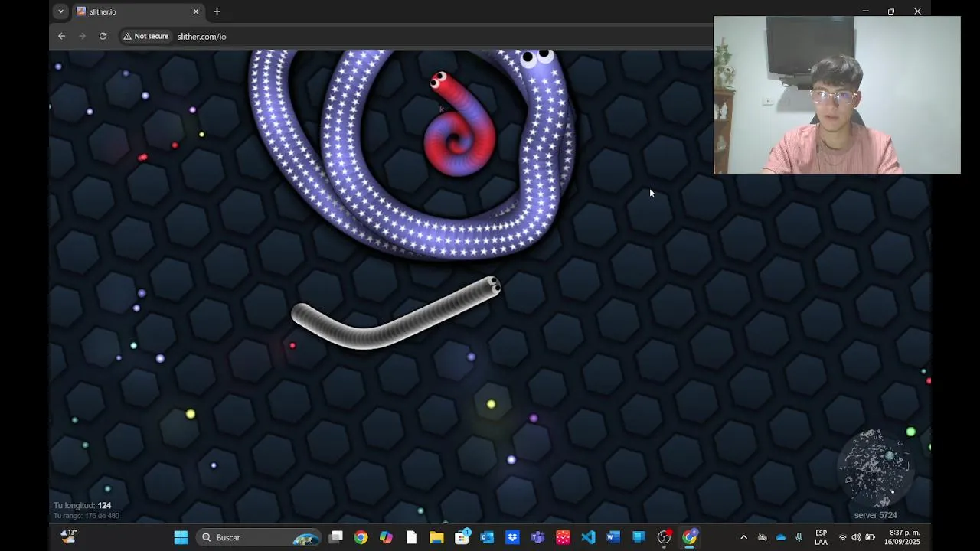Launch Google Chrome from the taskbar
980x551 pixels.
coord(361,537)
